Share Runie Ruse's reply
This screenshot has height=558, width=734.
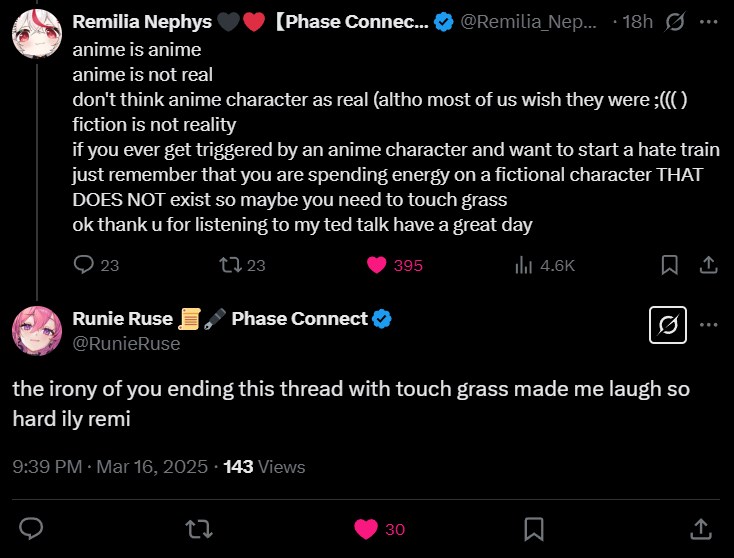point(701,528)
